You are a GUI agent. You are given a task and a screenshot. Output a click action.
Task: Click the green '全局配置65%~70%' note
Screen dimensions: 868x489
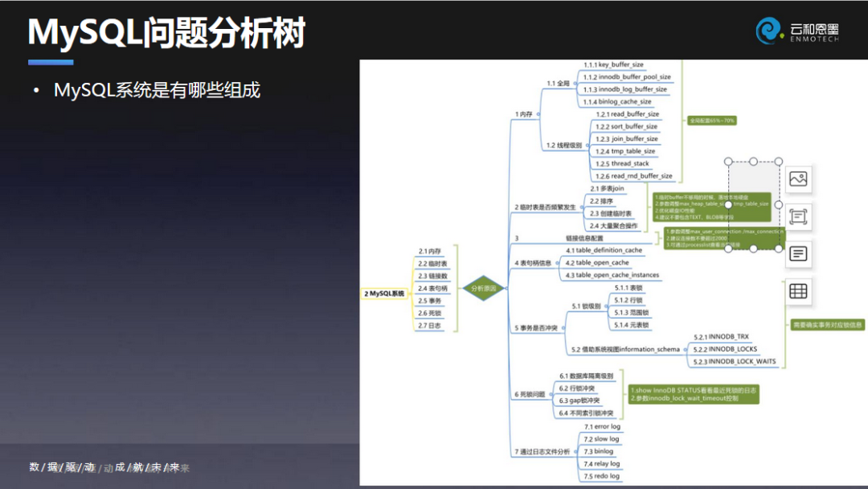[x=711, y=120]
